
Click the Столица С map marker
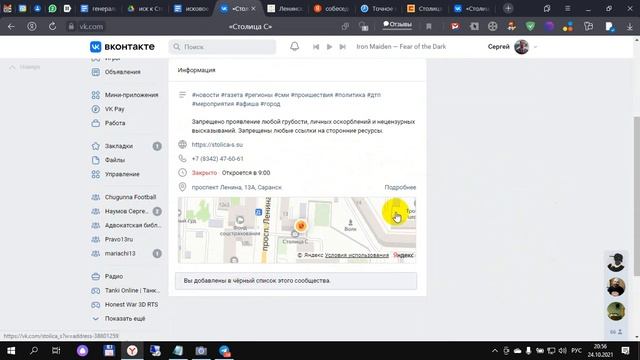(x=301, y=226)
